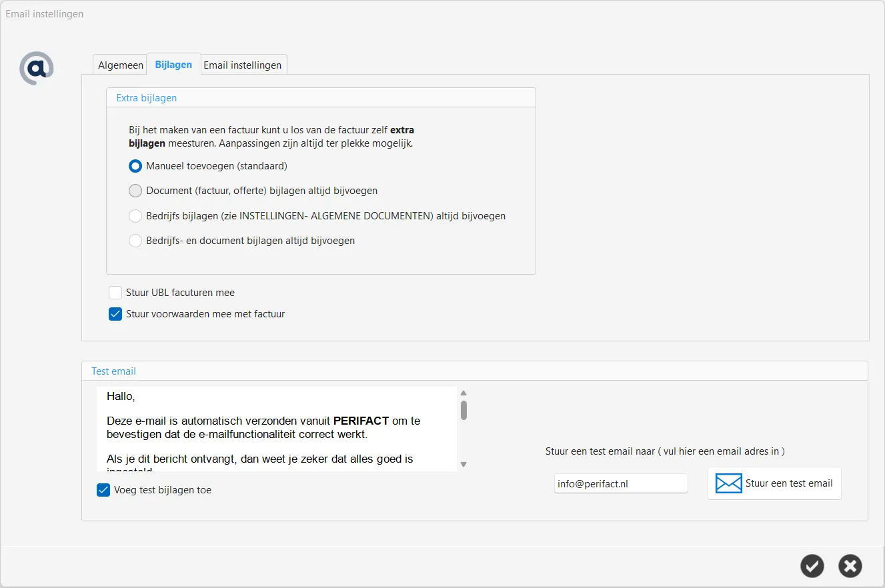Click the test email address input field
The image size is (885, 588).
621,484
